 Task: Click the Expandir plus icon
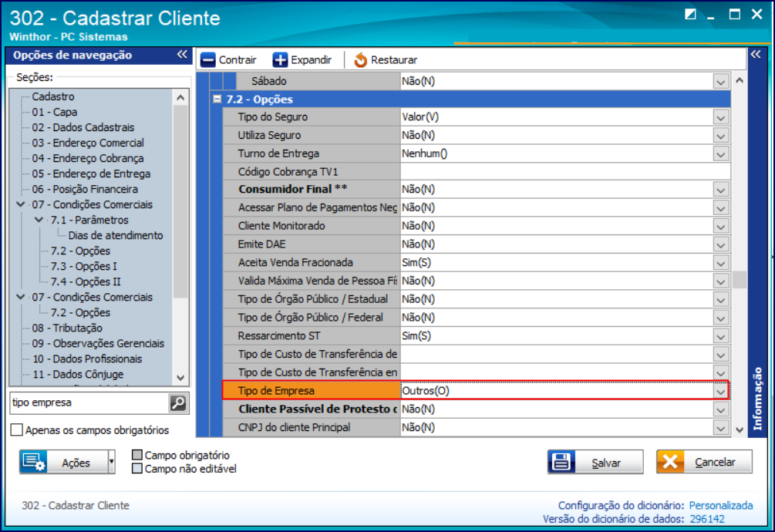(280, 60)
